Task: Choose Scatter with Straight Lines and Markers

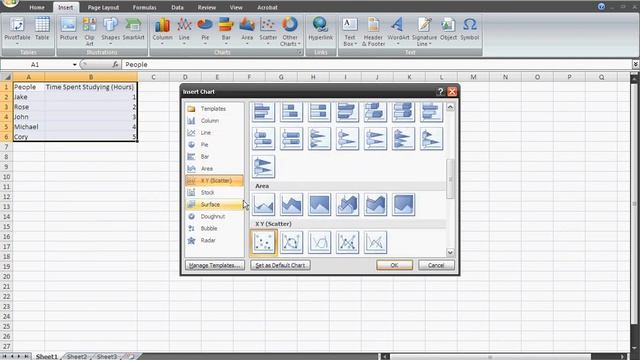Action: click(347, 242)
